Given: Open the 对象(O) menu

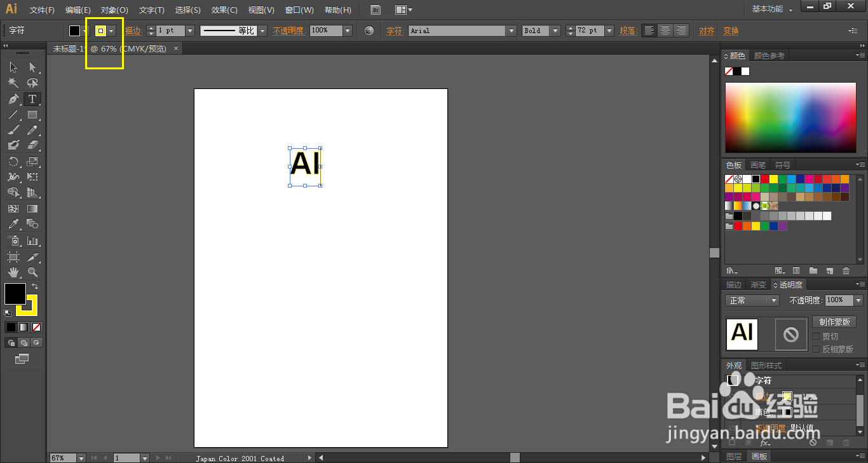Looking at the screenshot, I should 114,10.
